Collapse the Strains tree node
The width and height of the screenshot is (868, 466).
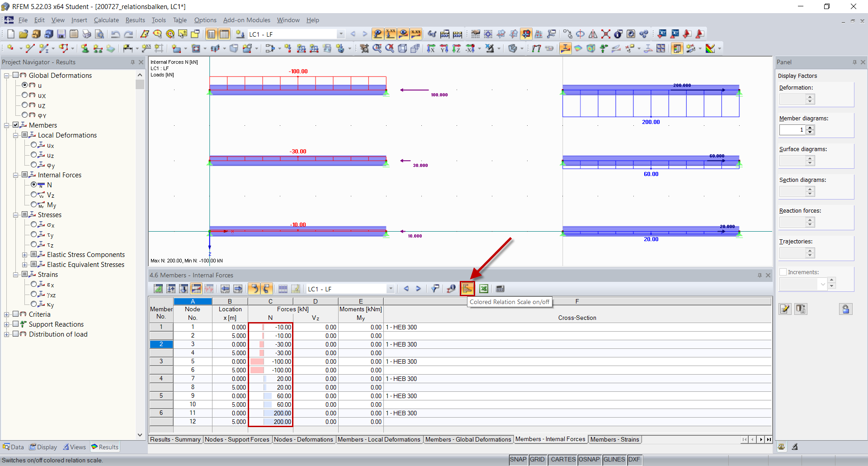[16, 274]
